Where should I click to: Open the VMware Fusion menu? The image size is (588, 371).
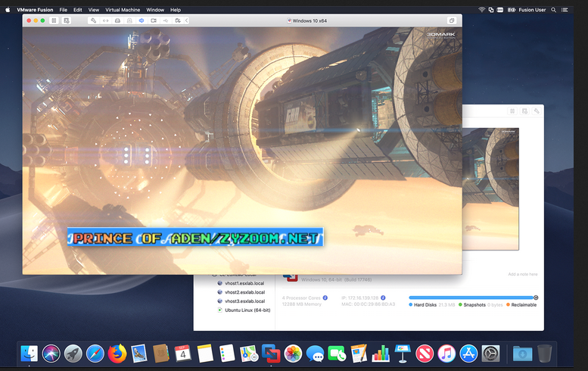pyautogui.click(x=35, y=10)
